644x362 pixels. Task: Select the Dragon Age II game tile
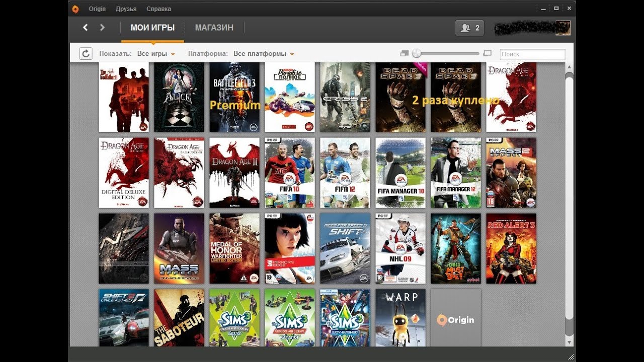click(234, 173)
